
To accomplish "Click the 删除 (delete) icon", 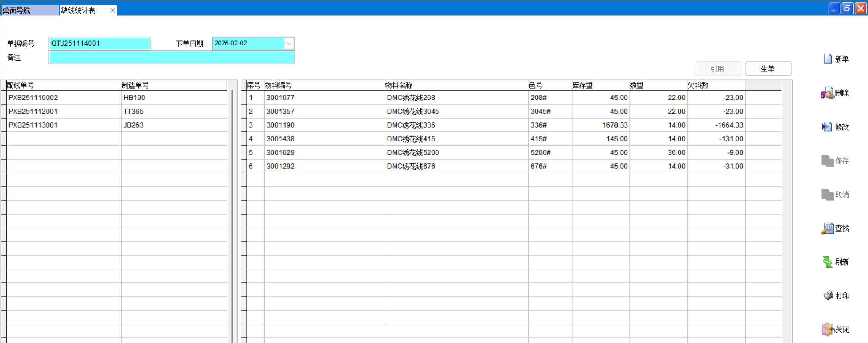I will click(x=828, y=93).
